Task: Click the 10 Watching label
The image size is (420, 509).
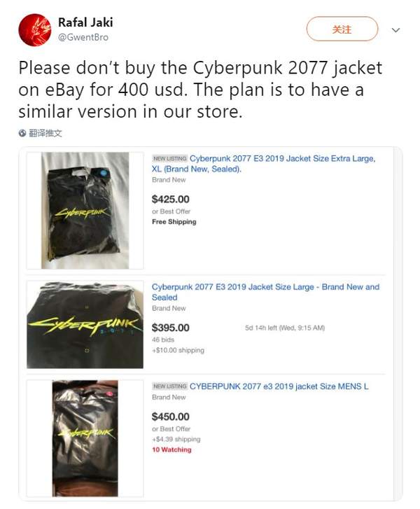Action: tap(171, 449)
